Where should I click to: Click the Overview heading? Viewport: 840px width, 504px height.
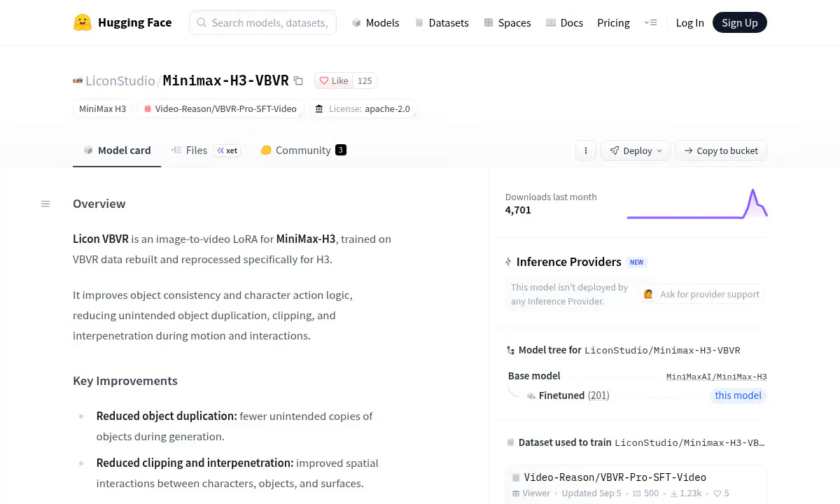99,204
